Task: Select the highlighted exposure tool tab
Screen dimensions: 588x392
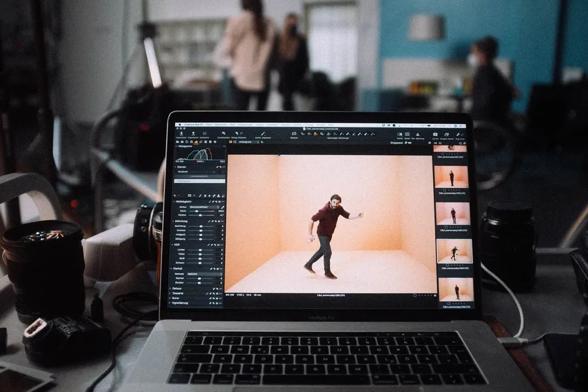Action: tap(196, 142)
